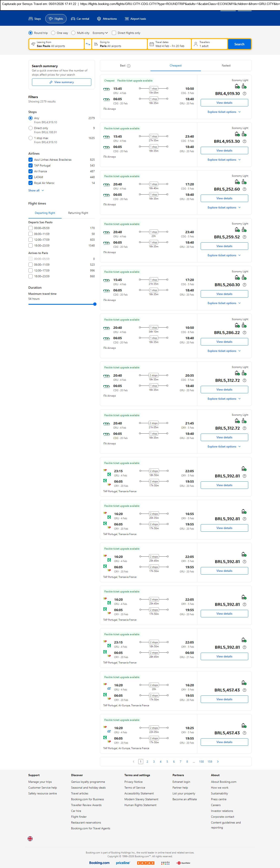Open the Economy cabin class dropdown
Image resolution: width=280 pixels, height=868 pixels.
pyautogui.click(x=100, y=33)
